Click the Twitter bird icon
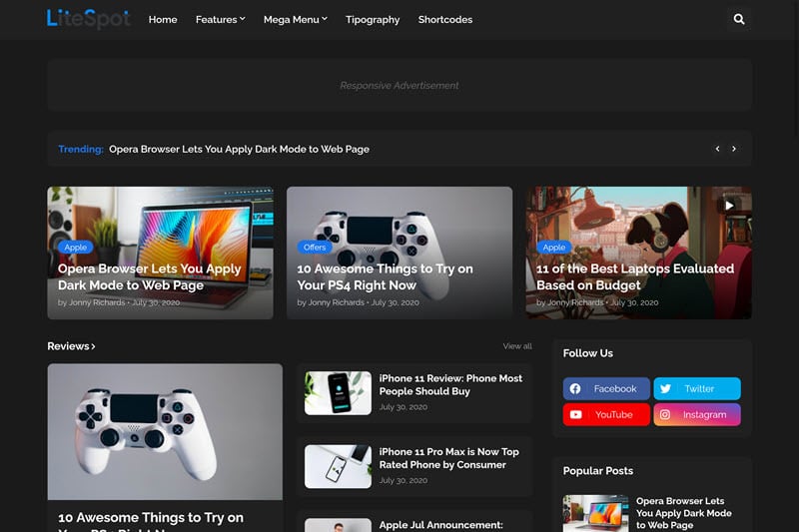 point(665,388)
